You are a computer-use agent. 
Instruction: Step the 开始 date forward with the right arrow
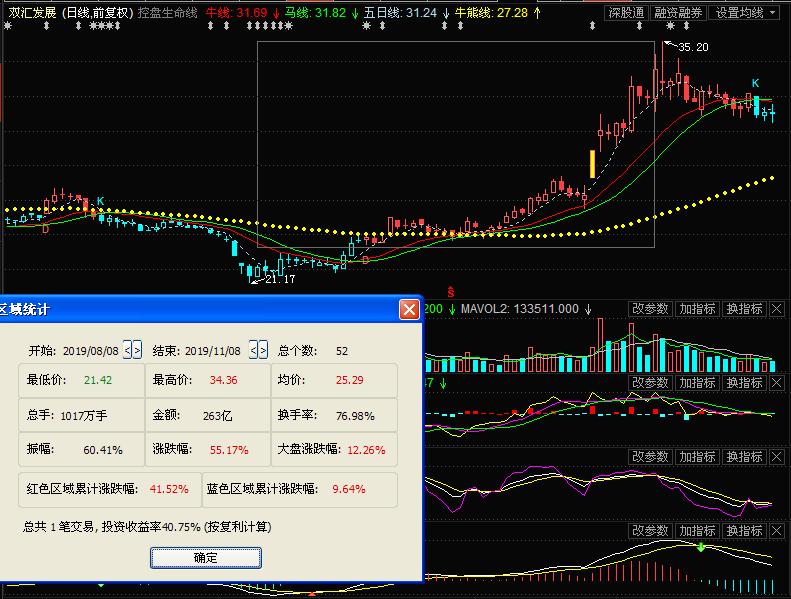pyautogui.click(x=137, y=350)
